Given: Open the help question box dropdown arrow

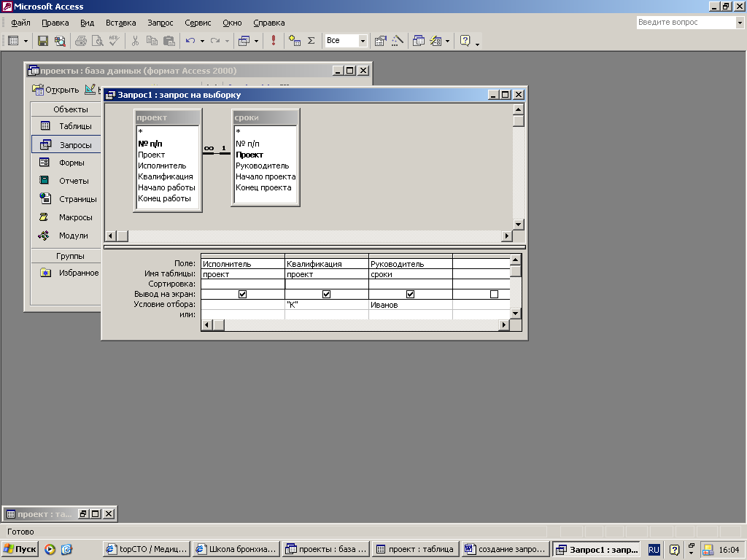Looking at the screenshot, I should (740, 23).
